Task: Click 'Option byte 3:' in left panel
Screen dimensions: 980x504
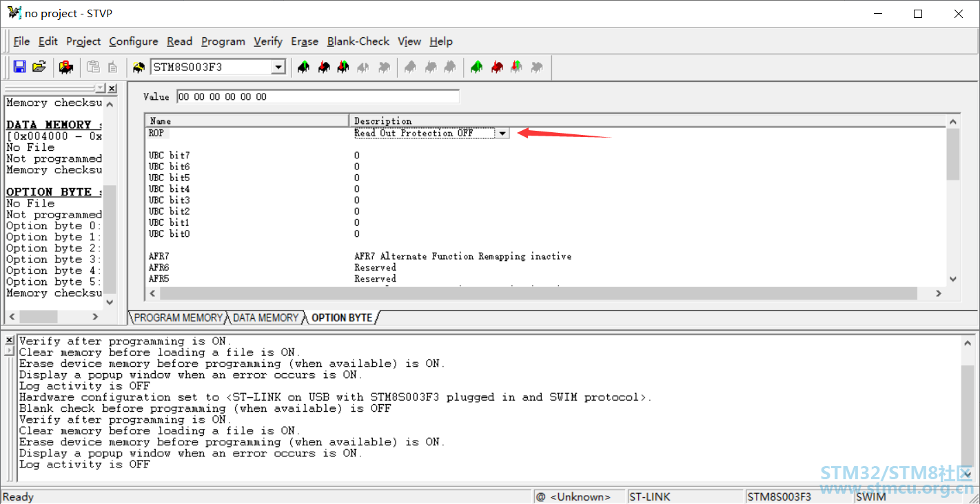Action: (54, 260)
